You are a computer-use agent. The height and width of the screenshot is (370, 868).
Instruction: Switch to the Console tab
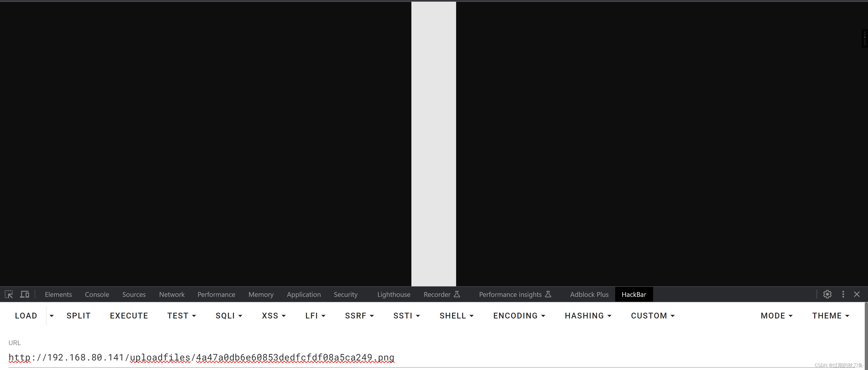point(97,294)
